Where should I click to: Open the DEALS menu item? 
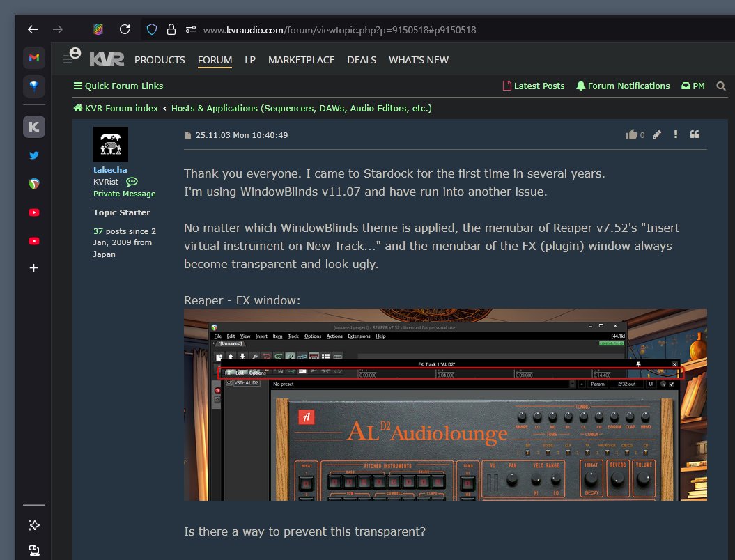pyautogui.click(x=362, y=60)
